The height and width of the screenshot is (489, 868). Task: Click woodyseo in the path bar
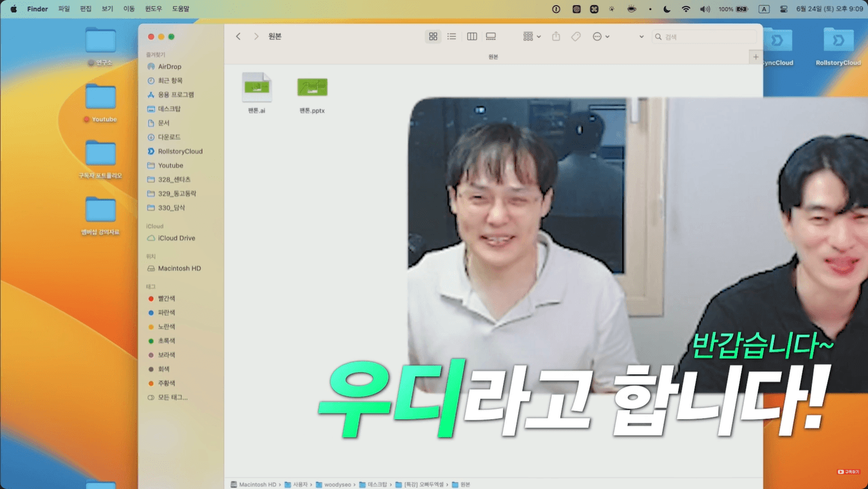(x=333, y=484)
